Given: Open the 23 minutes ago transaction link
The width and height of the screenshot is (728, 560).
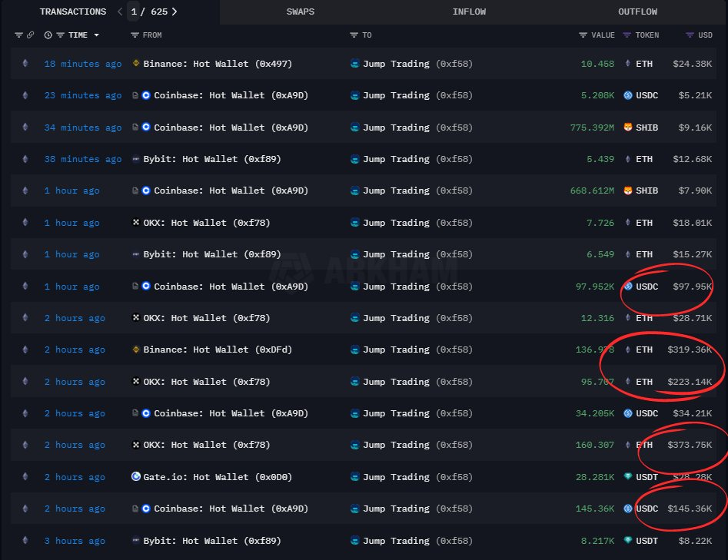Looking at the screenshot, I should coord(83,95).
